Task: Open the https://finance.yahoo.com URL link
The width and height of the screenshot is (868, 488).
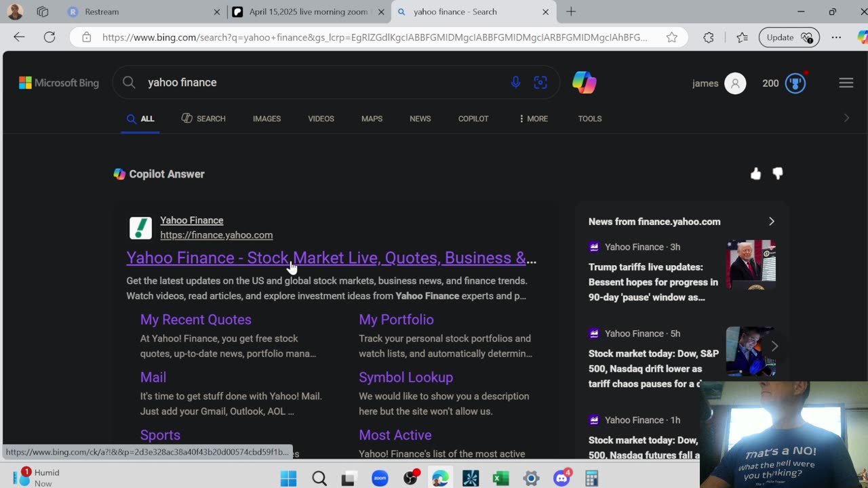Action: (216, 235)
